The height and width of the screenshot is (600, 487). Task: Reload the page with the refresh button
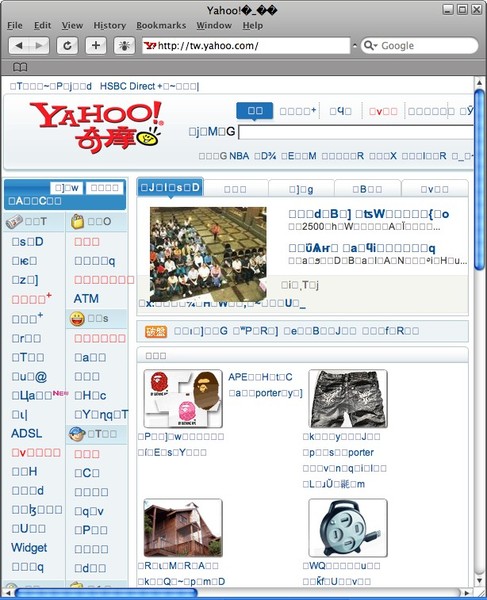point(67,46)
